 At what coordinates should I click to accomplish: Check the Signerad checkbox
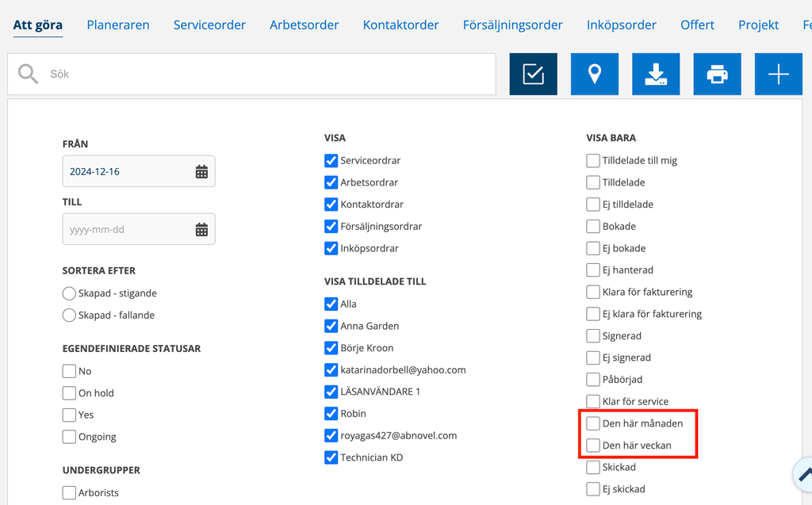coord(593,336)
